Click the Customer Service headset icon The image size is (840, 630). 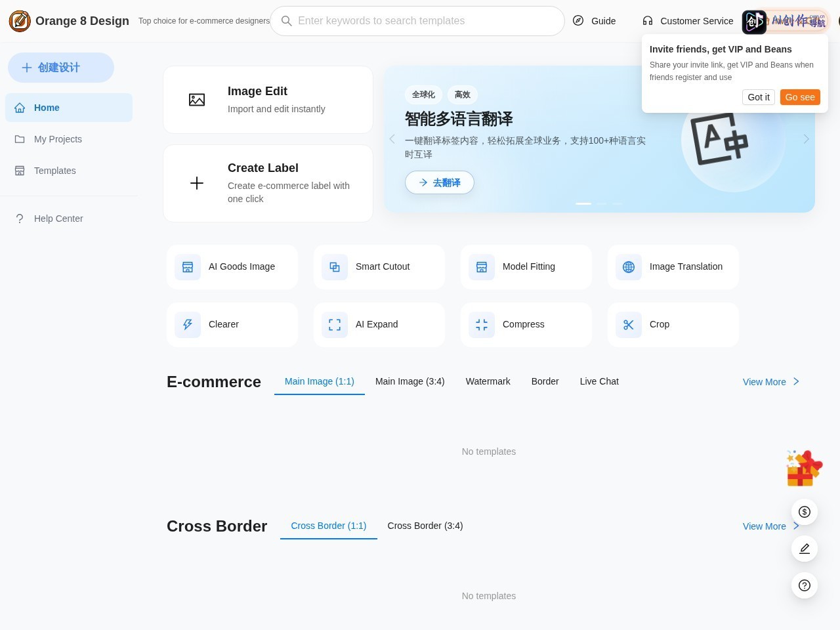[648, 20]
